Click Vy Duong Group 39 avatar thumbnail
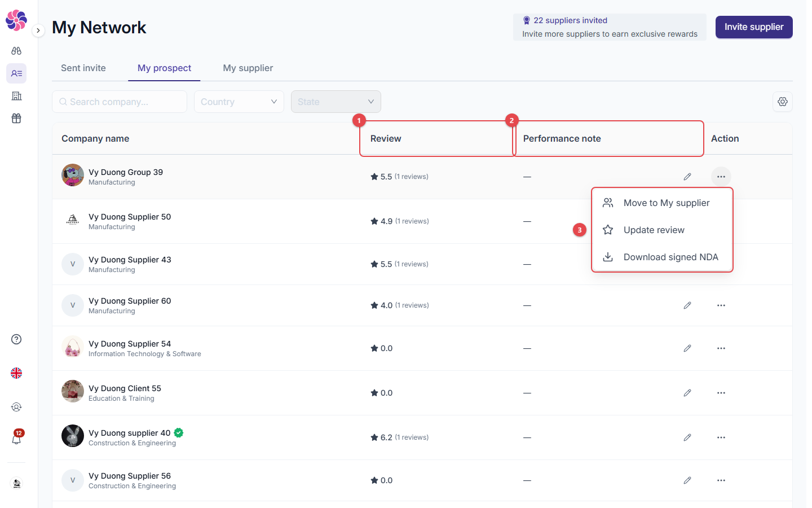Image resolution: width=812 pixels, height=508 pixels. pos(73,175)
